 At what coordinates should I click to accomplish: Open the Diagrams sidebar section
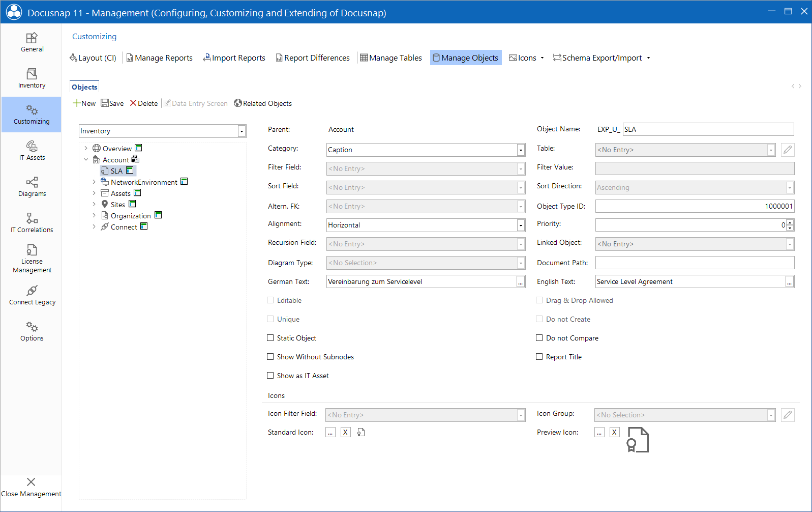click(x=32, y=187)
